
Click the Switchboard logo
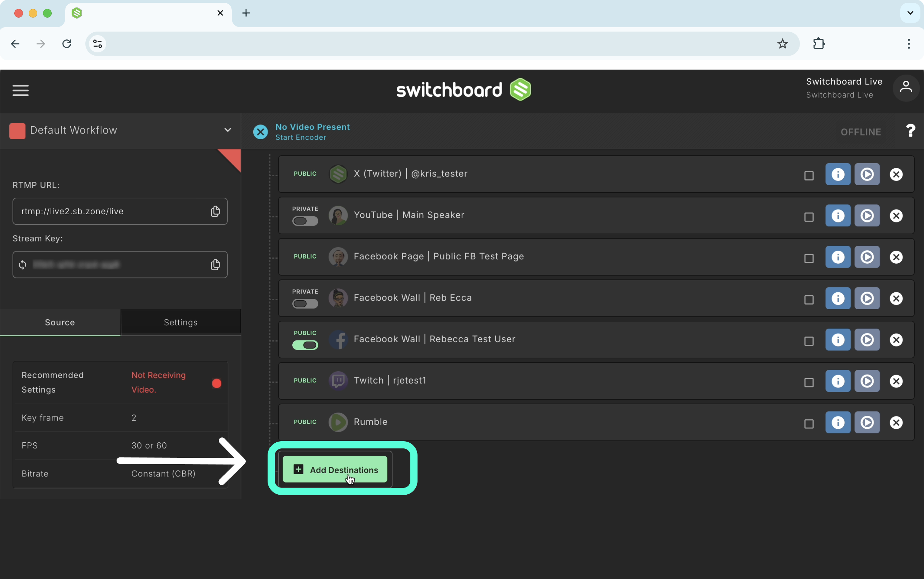463,90
